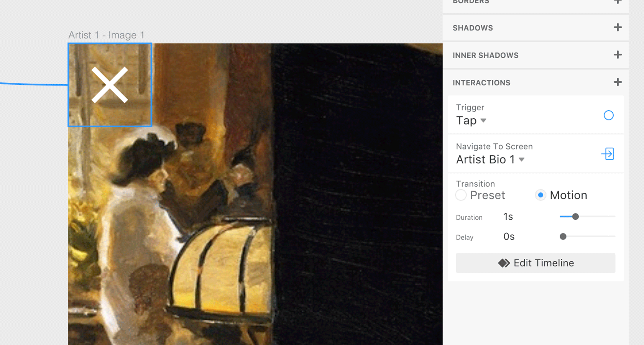The width and height of the screenshot is (644, 345).
Task: Select the Motion transition radio button
Action: tap(540, 195)
